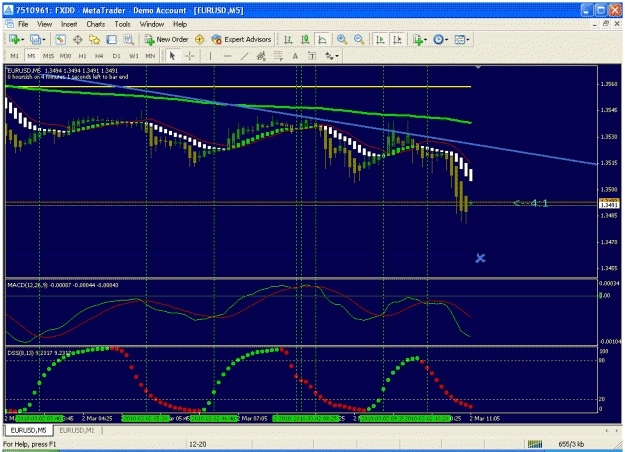Open the Strategy Tester magnifier icon
The width and height of the screenshot is (625, 452).
128,39
